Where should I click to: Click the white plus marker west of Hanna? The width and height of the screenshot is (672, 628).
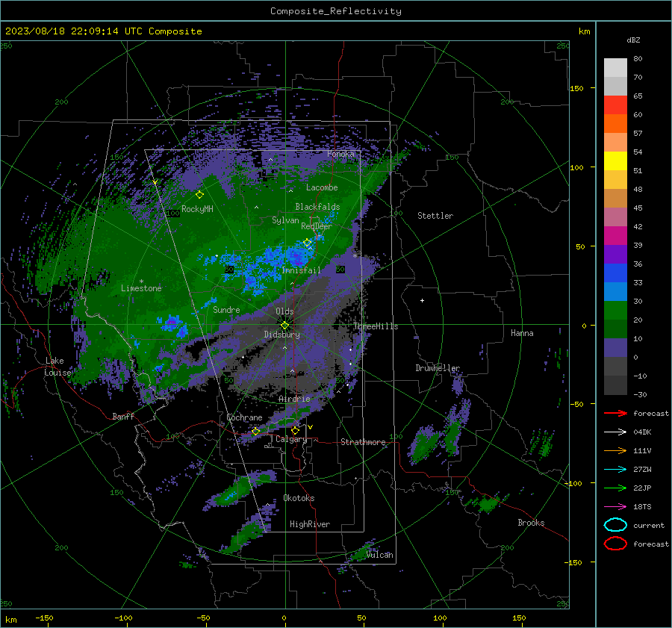pos(422,300)
